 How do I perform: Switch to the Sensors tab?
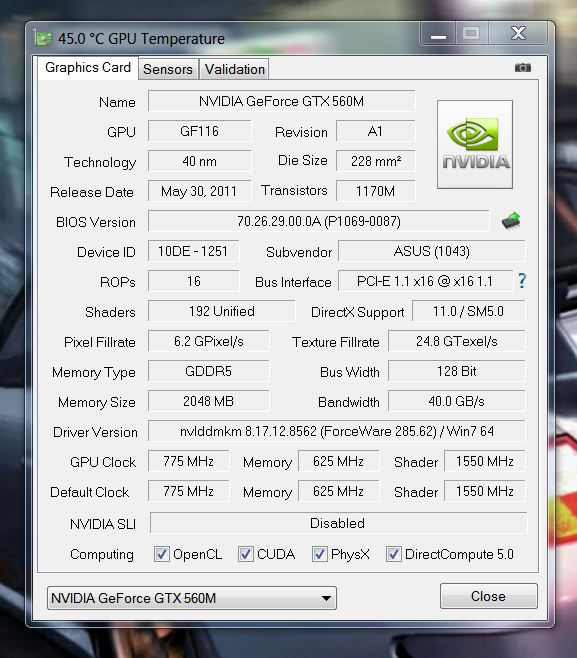click(168, 69)
